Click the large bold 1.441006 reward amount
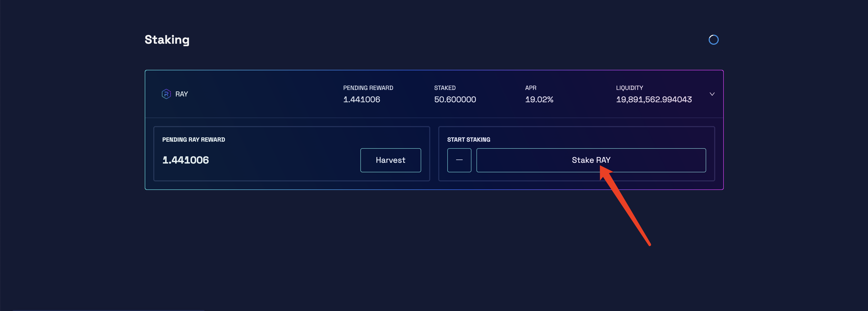The width and height of the screenshot is (868, 311). tap(185, 160)
